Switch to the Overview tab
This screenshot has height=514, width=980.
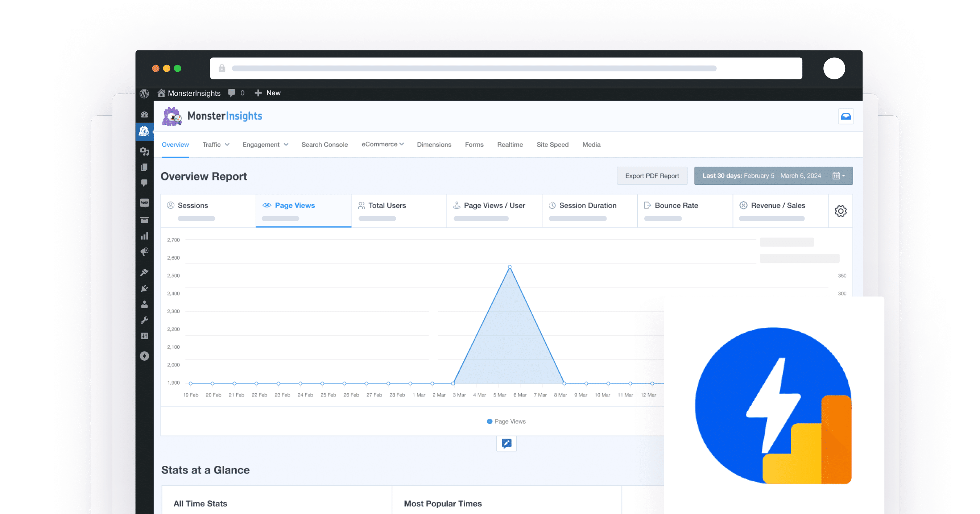coord(175,145)
